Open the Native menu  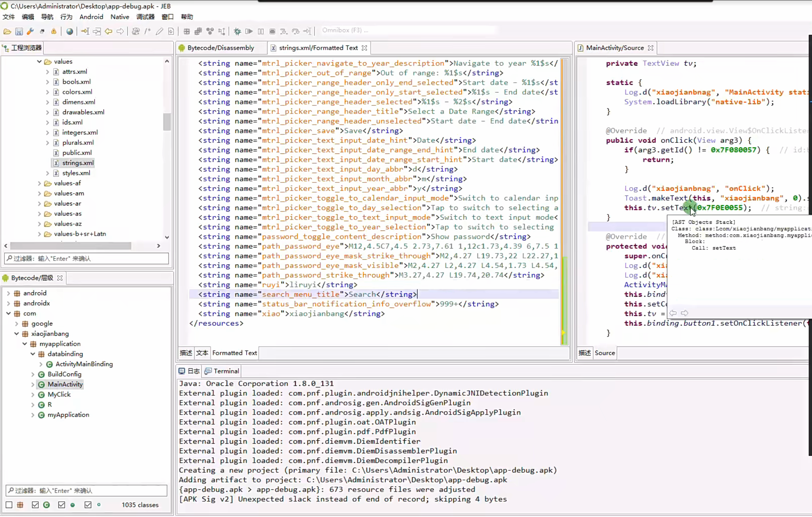pos(119,17)
